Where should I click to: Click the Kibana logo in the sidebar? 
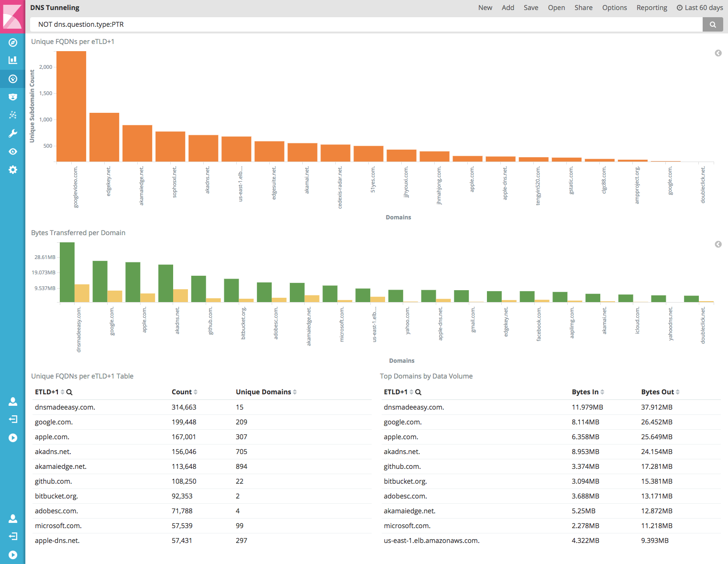pos(12,17)
